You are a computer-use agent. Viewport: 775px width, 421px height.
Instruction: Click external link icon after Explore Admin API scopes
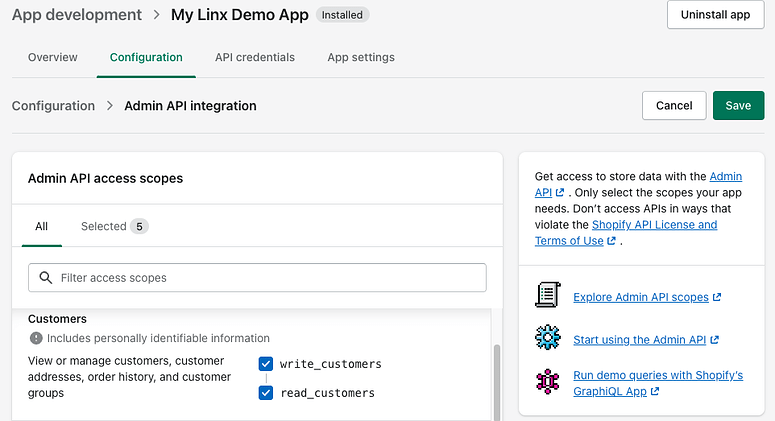pos(717,297)
